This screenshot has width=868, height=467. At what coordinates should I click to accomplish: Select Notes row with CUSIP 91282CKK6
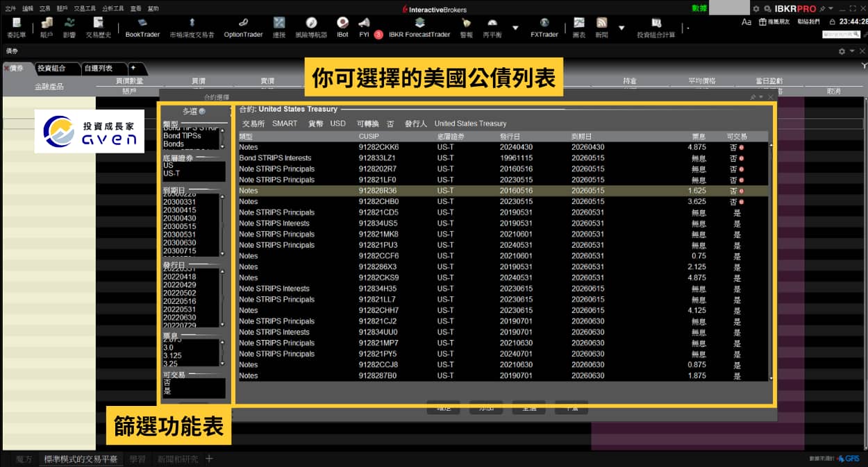[x=503, y=147]
